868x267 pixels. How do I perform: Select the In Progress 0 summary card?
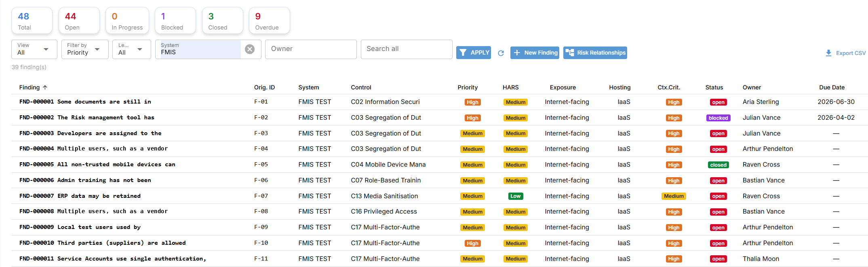pyautogui.click(x=127, y=21)
